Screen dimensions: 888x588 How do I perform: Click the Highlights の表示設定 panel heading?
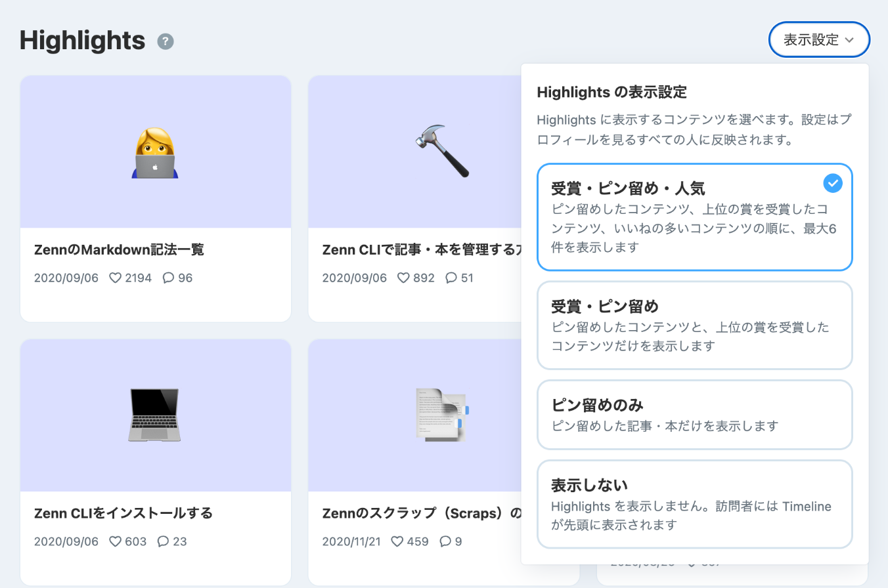(611, 93)
